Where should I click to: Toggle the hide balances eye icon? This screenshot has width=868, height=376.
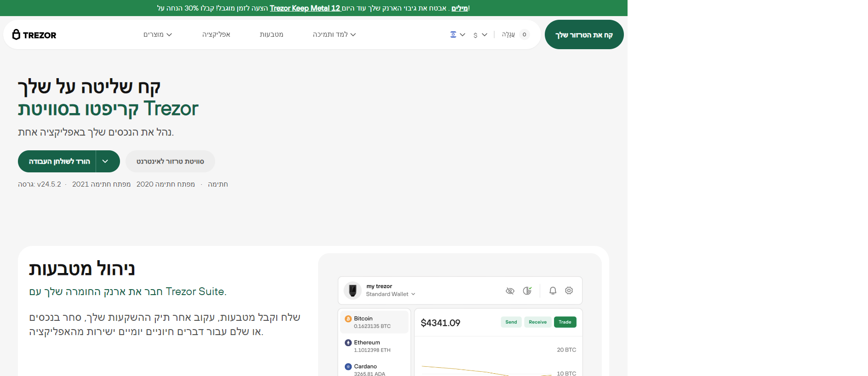[x=510, y=291]
